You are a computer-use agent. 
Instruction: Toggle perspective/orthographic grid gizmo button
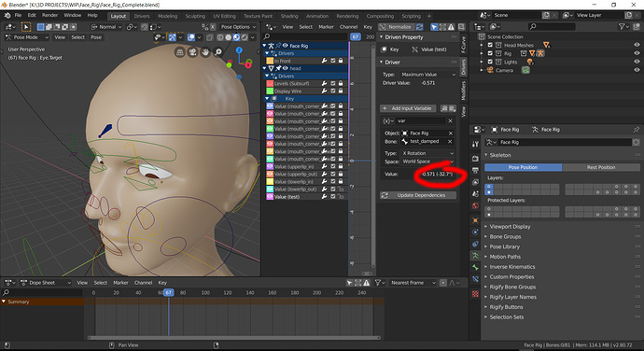(x=179, y=52)
